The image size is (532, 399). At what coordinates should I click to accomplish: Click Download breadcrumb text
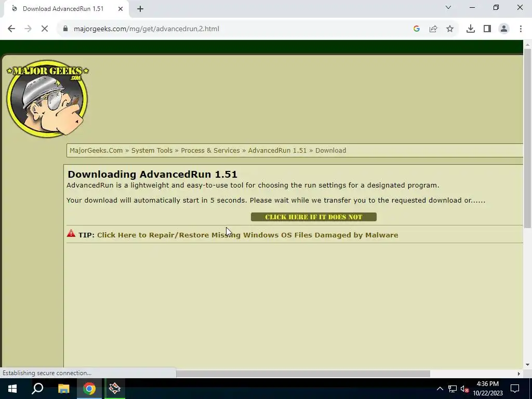[330, 150]
